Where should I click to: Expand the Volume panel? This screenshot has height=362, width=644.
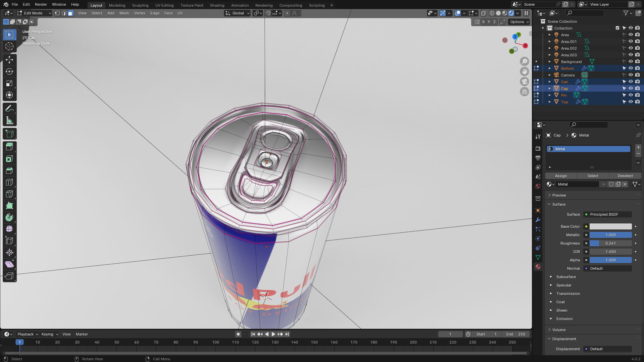tap(559, 330)
